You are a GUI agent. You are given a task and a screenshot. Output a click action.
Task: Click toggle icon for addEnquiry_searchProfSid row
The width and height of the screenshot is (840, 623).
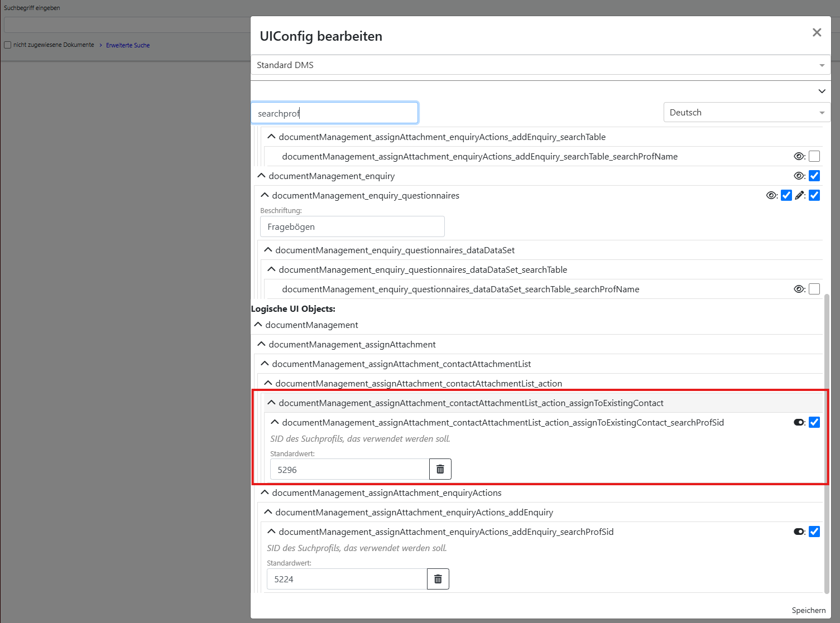coord(799,532)
